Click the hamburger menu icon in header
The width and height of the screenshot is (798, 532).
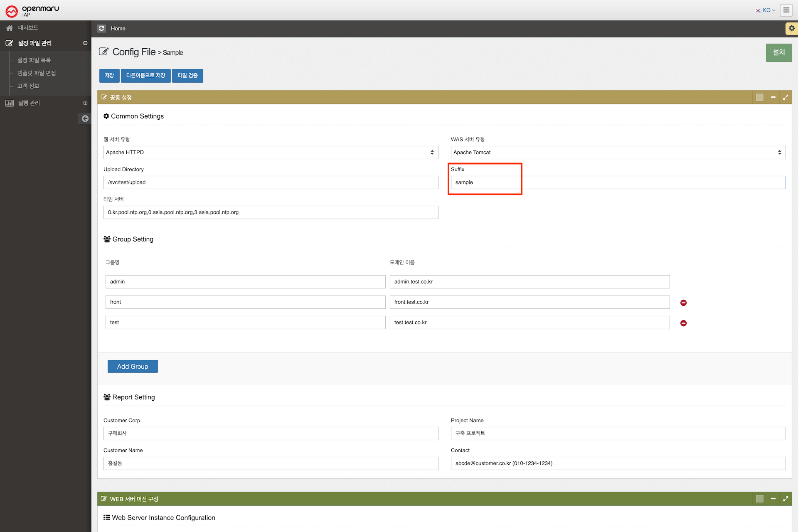(x=786, y=10)
